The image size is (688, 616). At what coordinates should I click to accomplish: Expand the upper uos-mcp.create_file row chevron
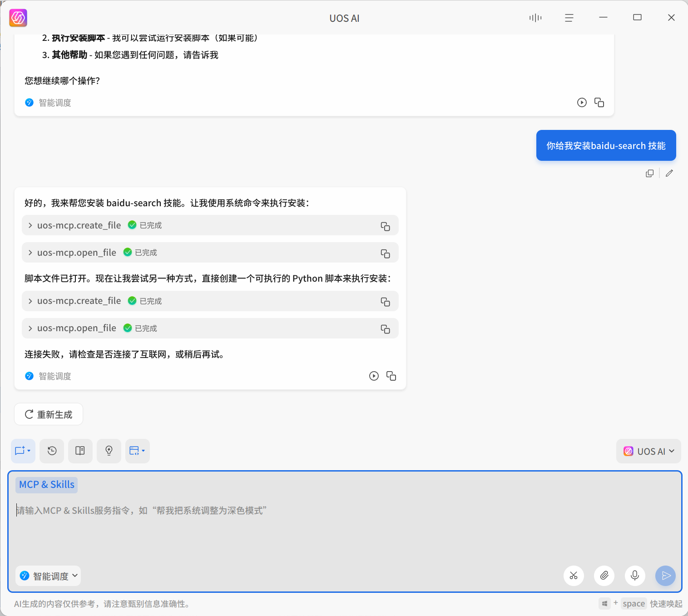30,225
